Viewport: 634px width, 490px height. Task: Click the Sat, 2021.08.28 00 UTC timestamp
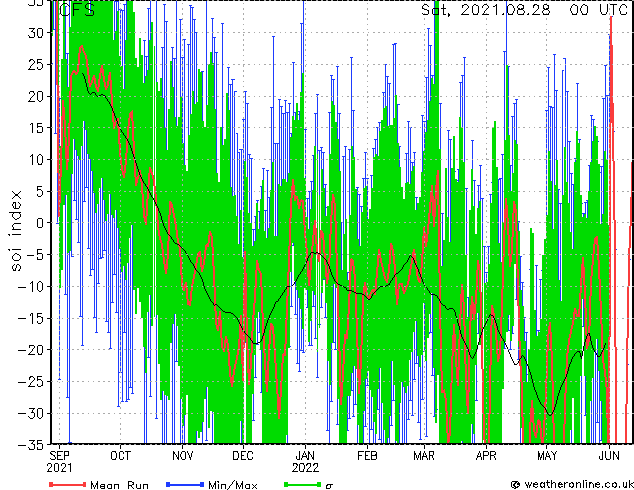click(524, 10)
